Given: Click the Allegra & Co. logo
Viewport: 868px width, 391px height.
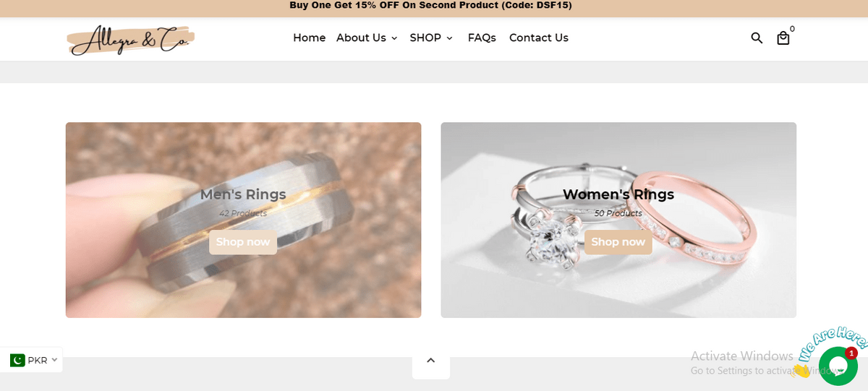Looking at the screenshot, I should [x=130, y=40].
